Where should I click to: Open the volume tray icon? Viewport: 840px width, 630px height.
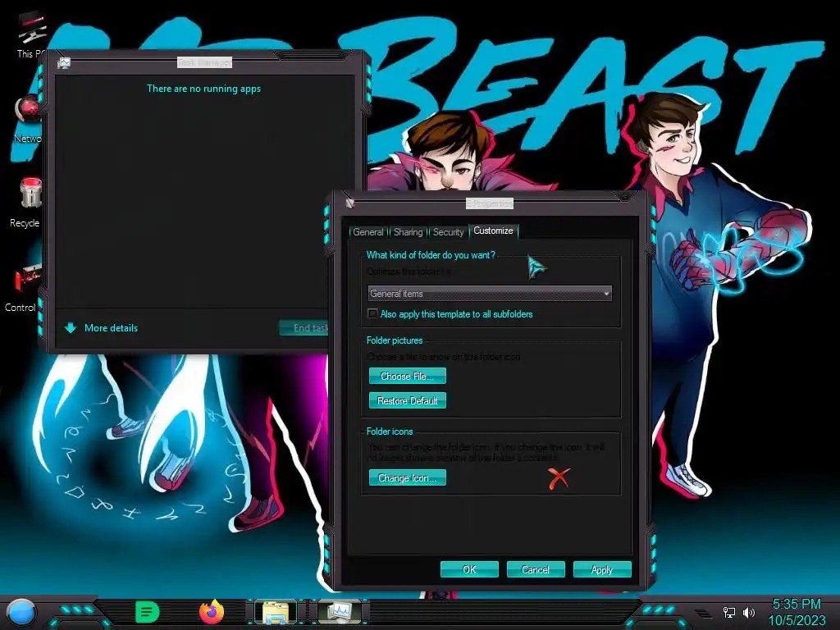[748, 612]
